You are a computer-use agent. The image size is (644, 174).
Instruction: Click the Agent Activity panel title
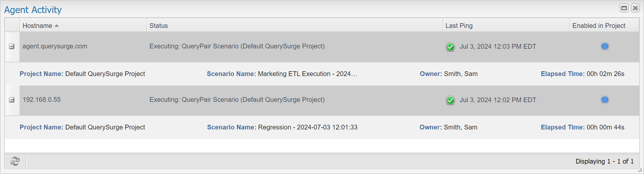[x=33, y=10]
